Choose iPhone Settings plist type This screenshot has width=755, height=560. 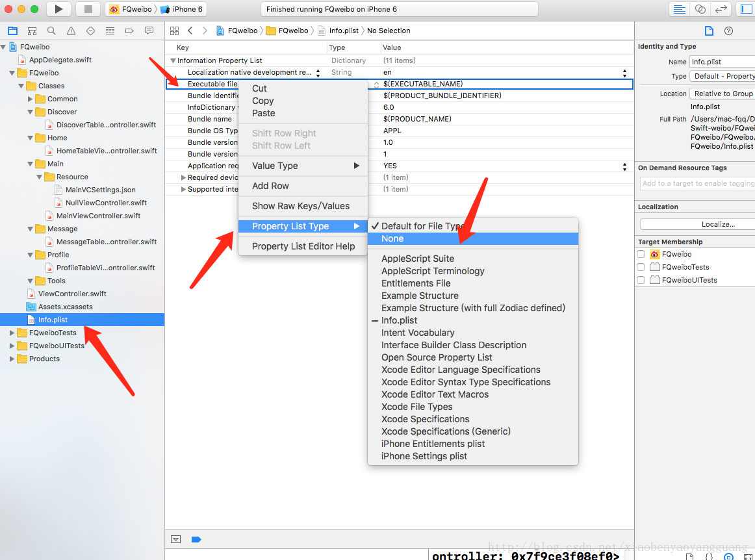point(424,457)
